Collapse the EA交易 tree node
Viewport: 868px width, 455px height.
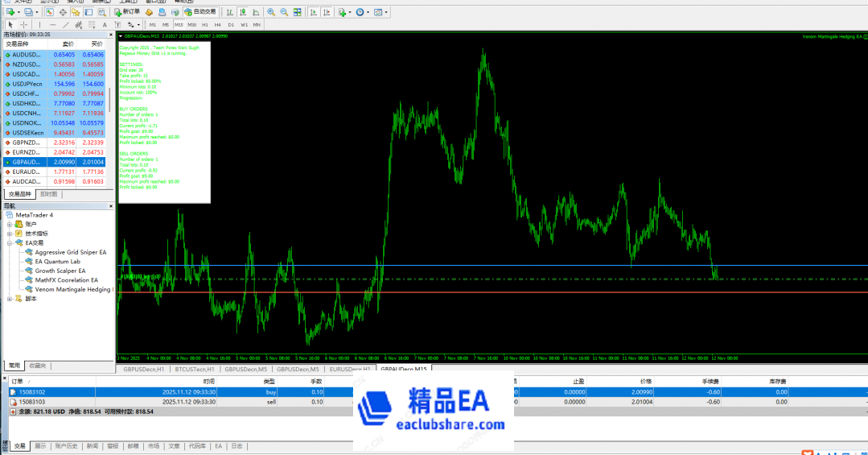click(x=10, y=242)
